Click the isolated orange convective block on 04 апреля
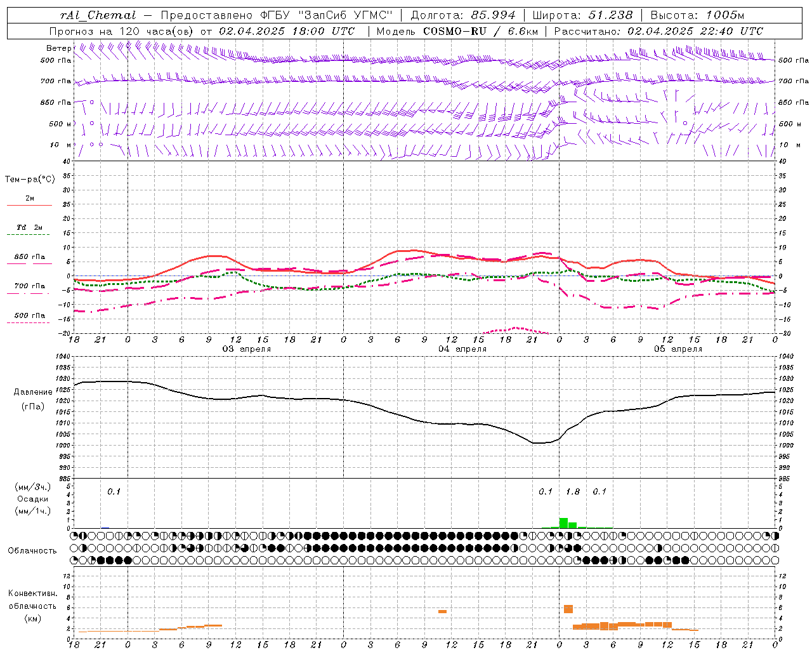 pyautogui.click(x=442, y=611)
